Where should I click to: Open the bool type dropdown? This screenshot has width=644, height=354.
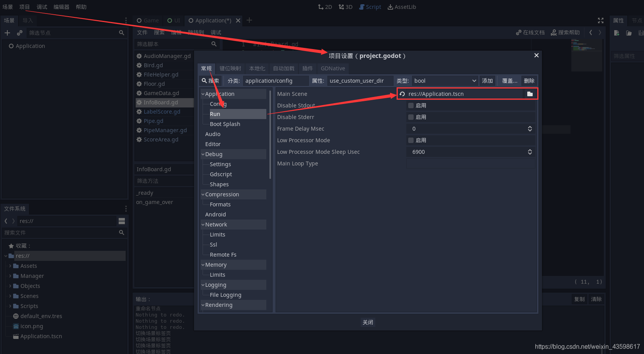tap(445, 81)
